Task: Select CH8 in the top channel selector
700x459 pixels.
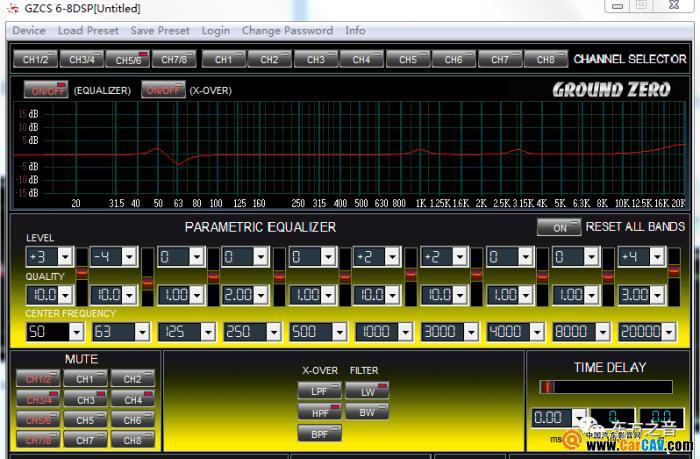Action: (x=545, y=59)
